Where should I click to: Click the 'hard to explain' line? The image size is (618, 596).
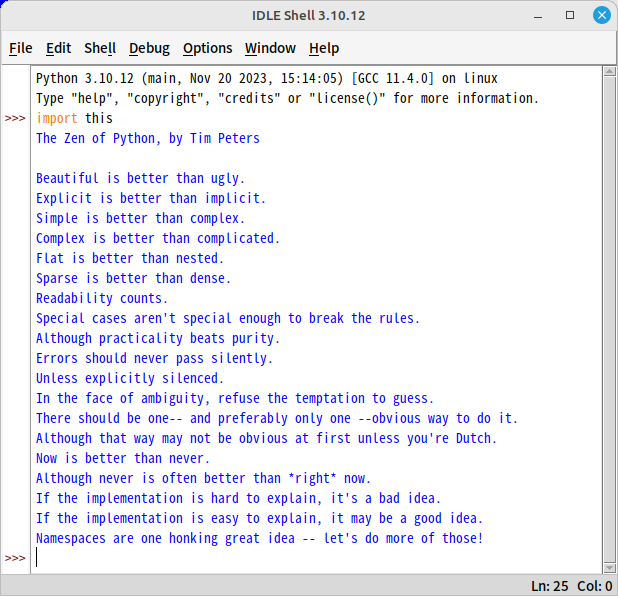238,499
